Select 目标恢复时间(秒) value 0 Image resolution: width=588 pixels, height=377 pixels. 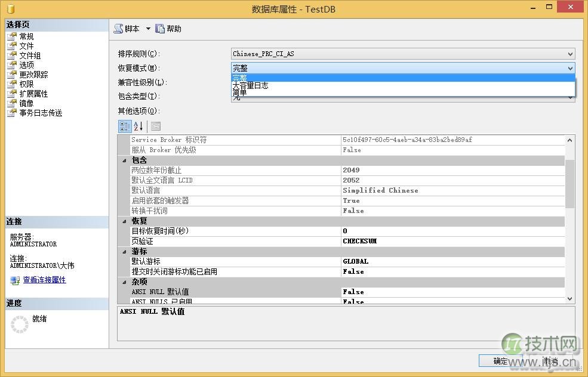pos(452,231)
